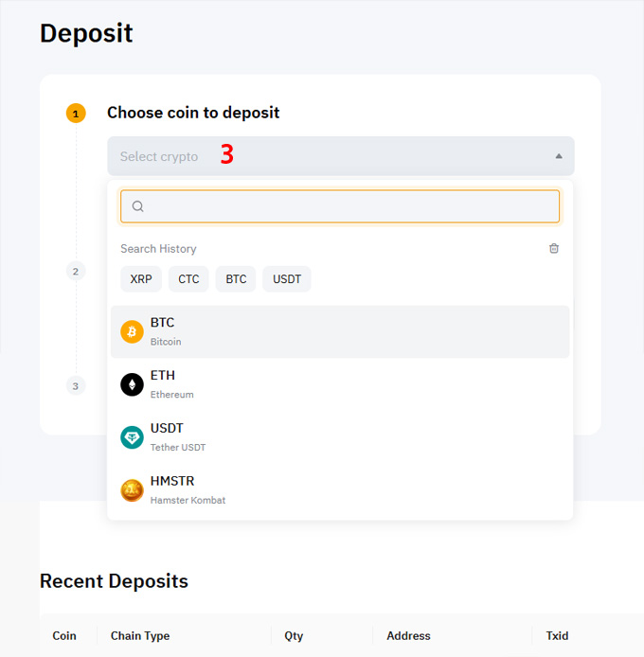The height and width of the screenshot is (657, 644).
Task: Choose BTC from search history chips
Action: (236, 279)
